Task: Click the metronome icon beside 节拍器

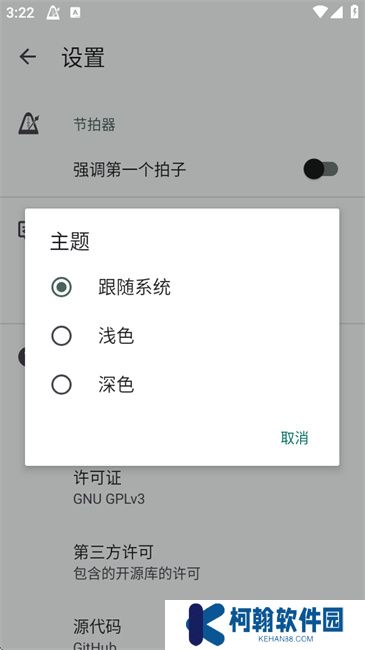Action: click(29, 124)
